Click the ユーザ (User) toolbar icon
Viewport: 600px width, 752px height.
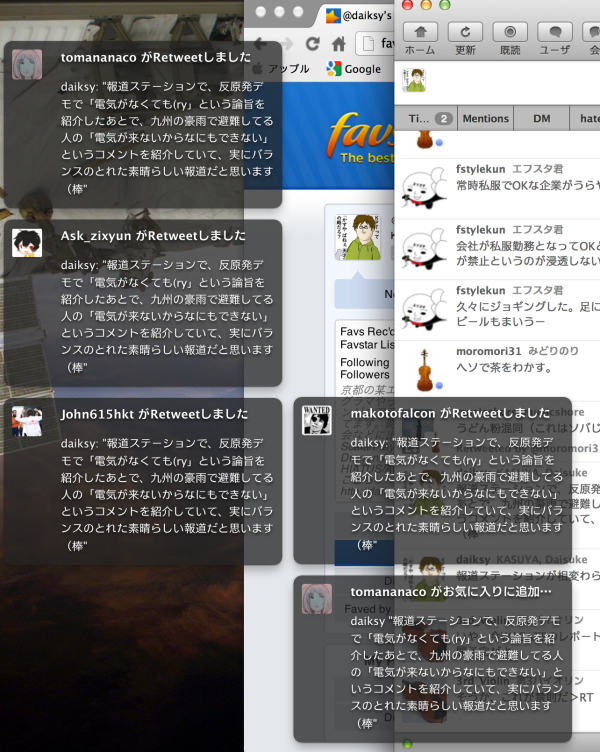[555, 33]
